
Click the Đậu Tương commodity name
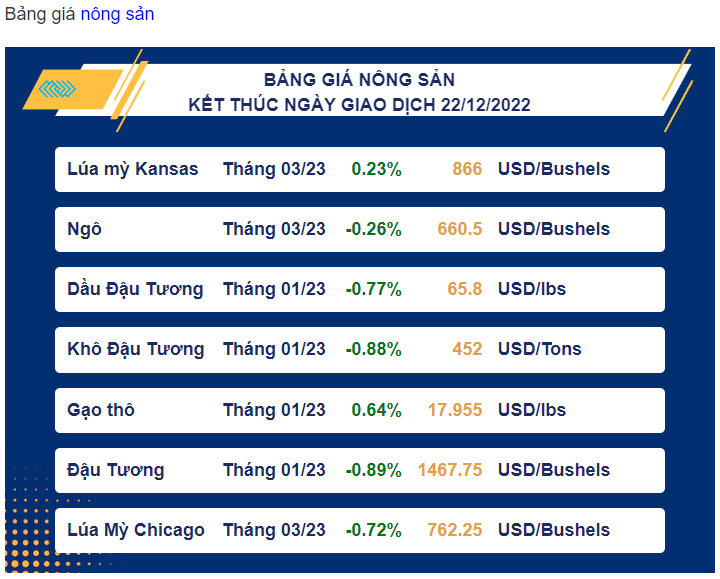(116, 470)
